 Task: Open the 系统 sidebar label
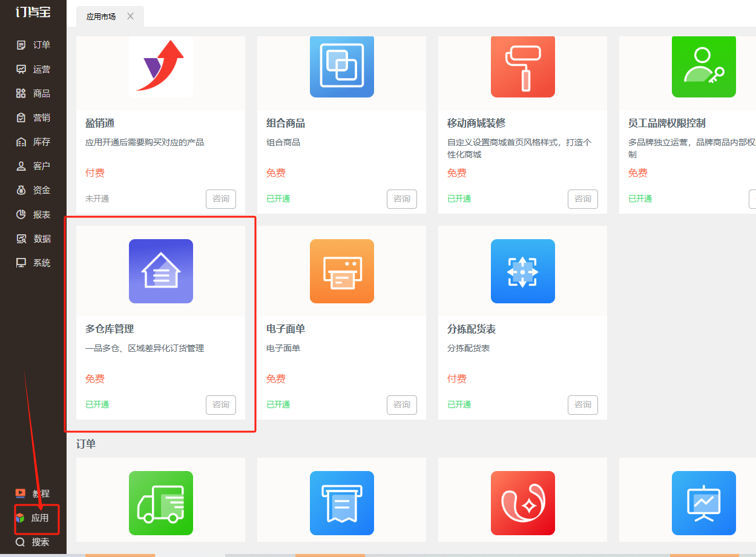42,263
